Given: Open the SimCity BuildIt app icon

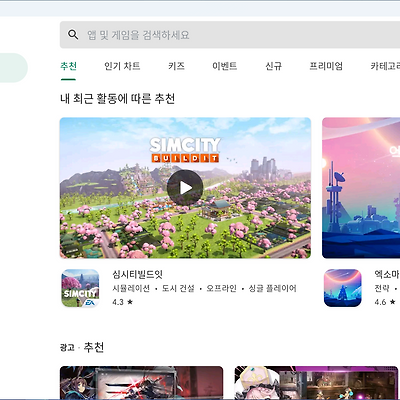Looking at the screenshot, I should 80,288.
